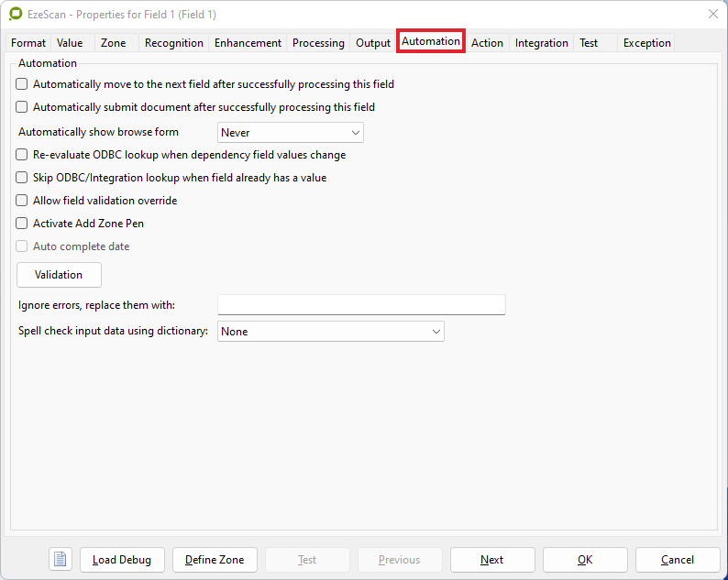
Task: Enable Skip ODBC/Integration lookup checkbox
Action: [x=22, y=178]
